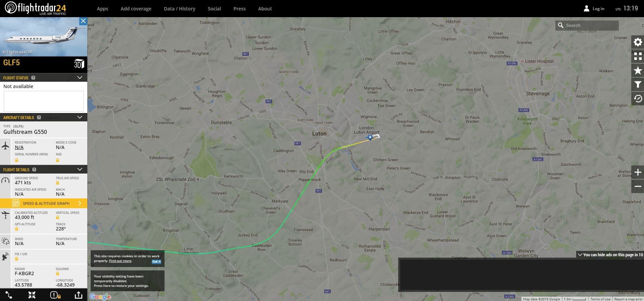Open the map settings gear
The height and width of the screenshot is (301, 644).
click(638, 42)
